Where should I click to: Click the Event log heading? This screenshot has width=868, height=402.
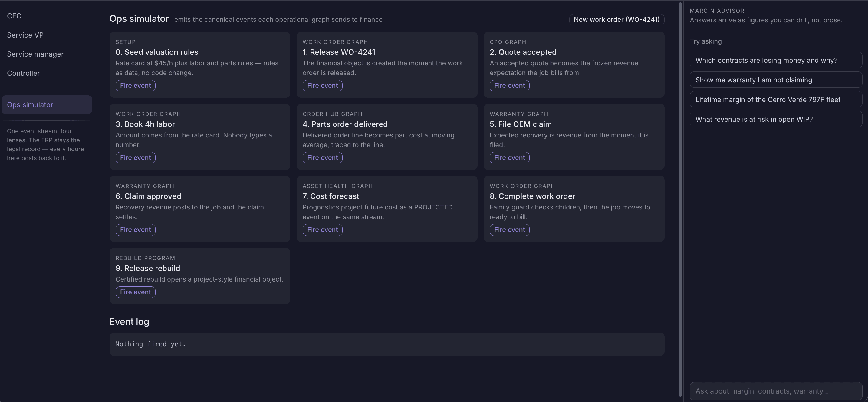(x=129, y=322)
